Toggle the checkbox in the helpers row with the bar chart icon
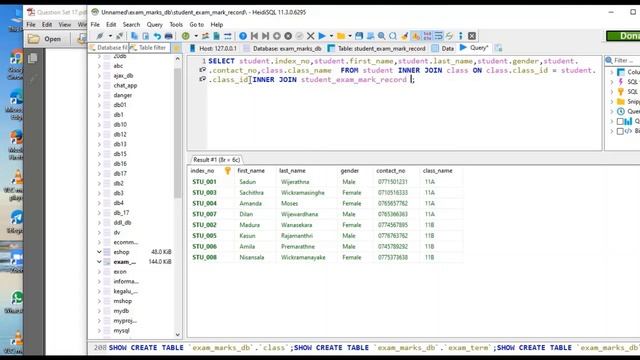The image size is (640, 360). pos(620,121)
